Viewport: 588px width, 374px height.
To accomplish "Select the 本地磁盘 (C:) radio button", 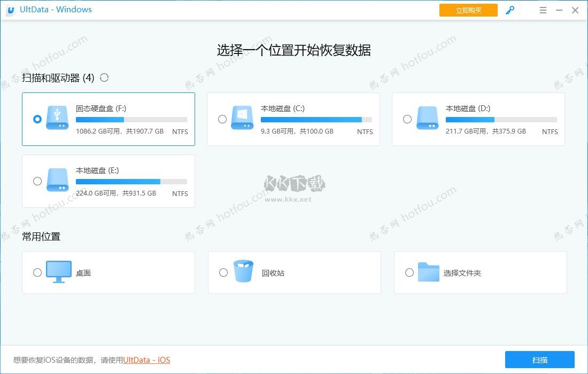I will pyautogui.click(x=222, y=119).
